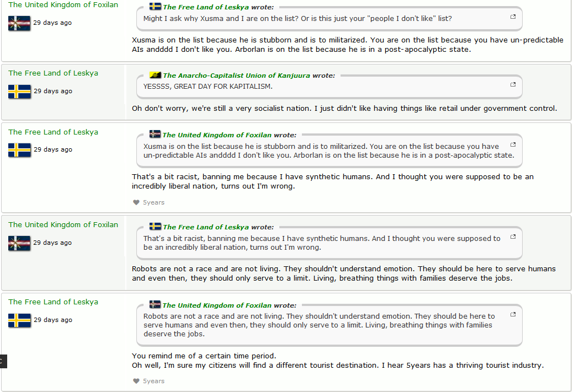Click the "5years" link under the last post
Image resolution: width=574 pixels, height=392 pixels.
click(x=153, y=381)
